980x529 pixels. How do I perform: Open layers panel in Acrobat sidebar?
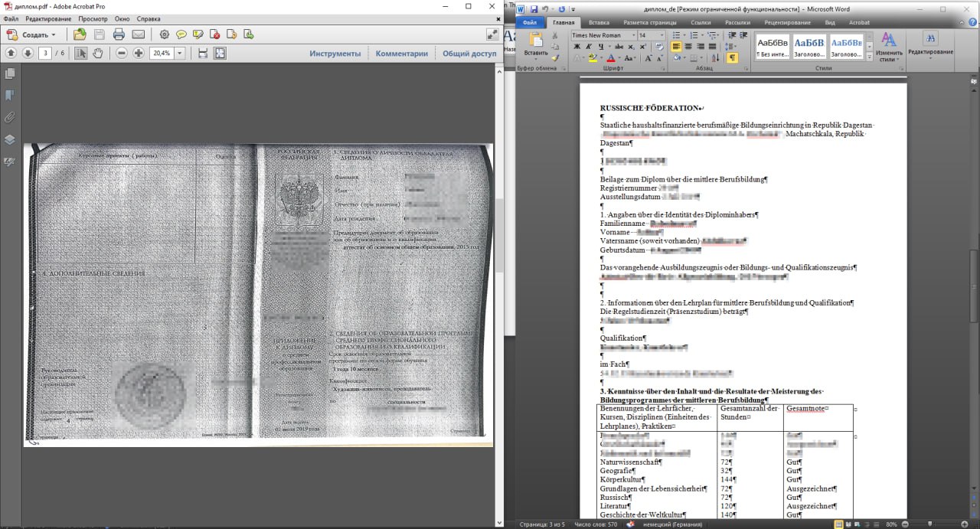10,140
